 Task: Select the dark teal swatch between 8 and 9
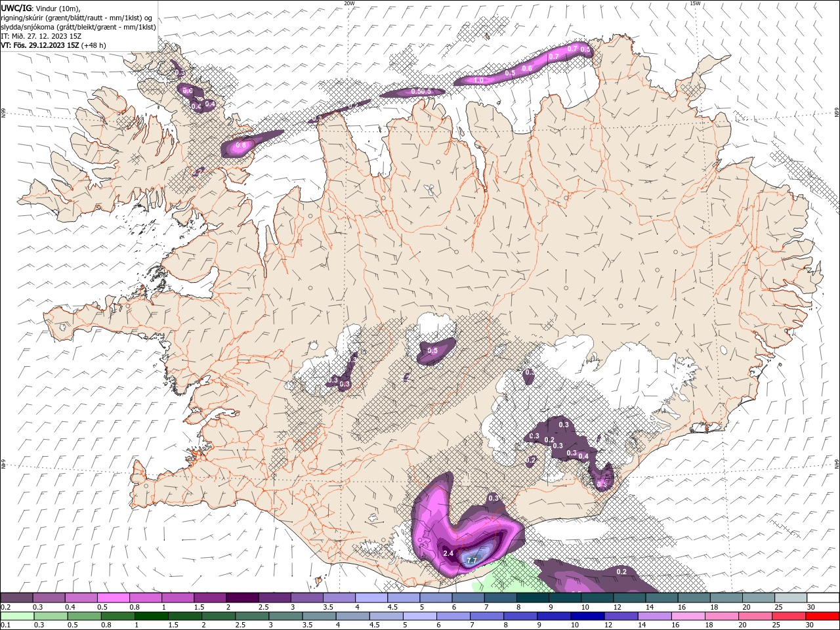[x=532, y=598]
